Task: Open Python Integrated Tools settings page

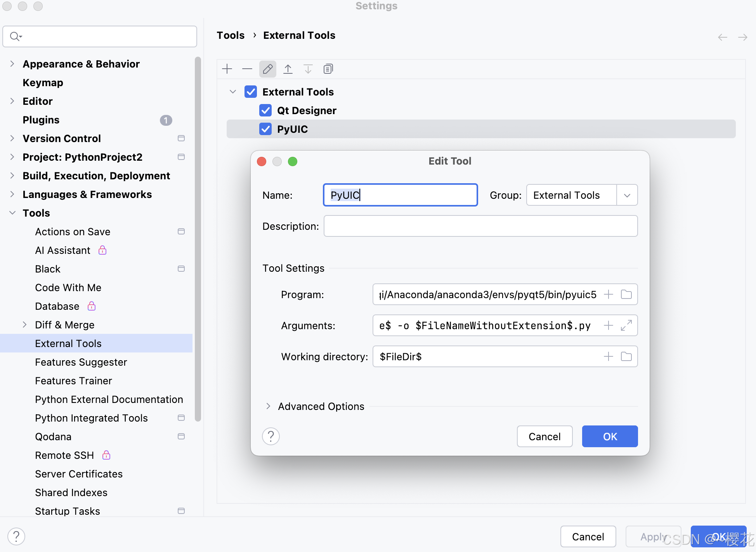Action: pos(91,418)
